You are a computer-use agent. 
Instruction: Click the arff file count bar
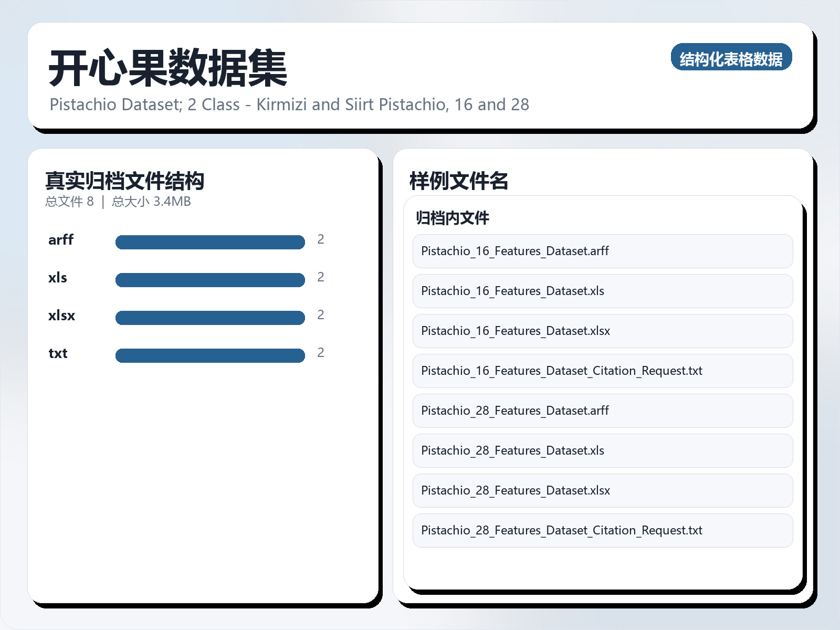coord(210,242)
